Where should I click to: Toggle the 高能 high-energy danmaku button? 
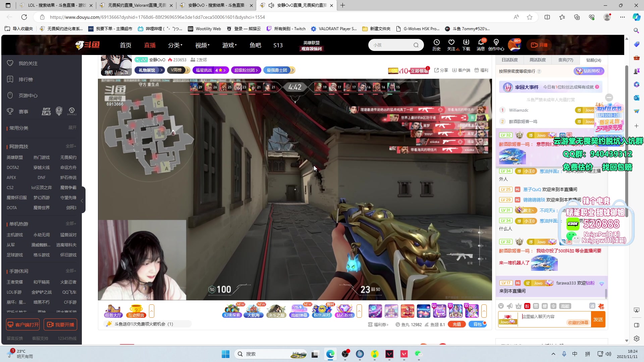[565, 306]
